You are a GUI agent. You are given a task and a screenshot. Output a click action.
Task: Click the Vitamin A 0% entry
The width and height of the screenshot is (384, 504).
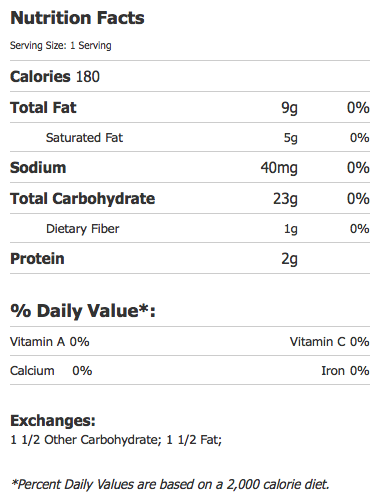pos(50,342)
